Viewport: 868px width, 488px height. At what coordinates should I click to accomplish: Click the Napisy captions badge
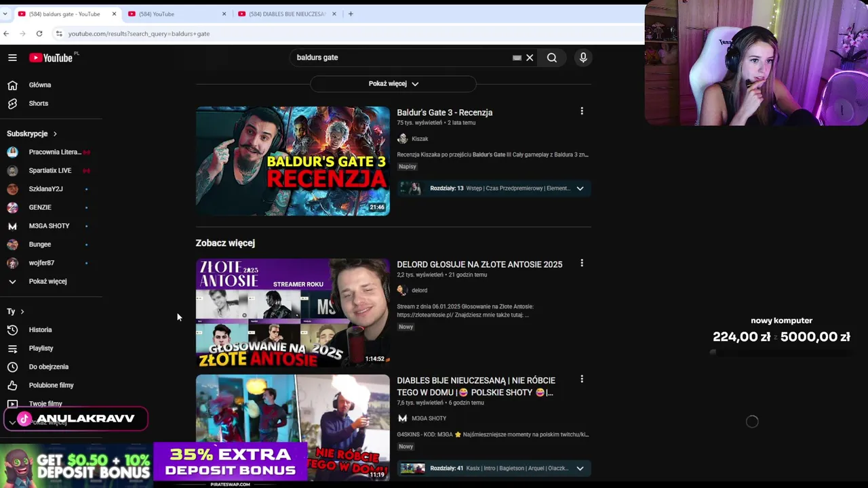pyautogui.click(x=408, y=167)
